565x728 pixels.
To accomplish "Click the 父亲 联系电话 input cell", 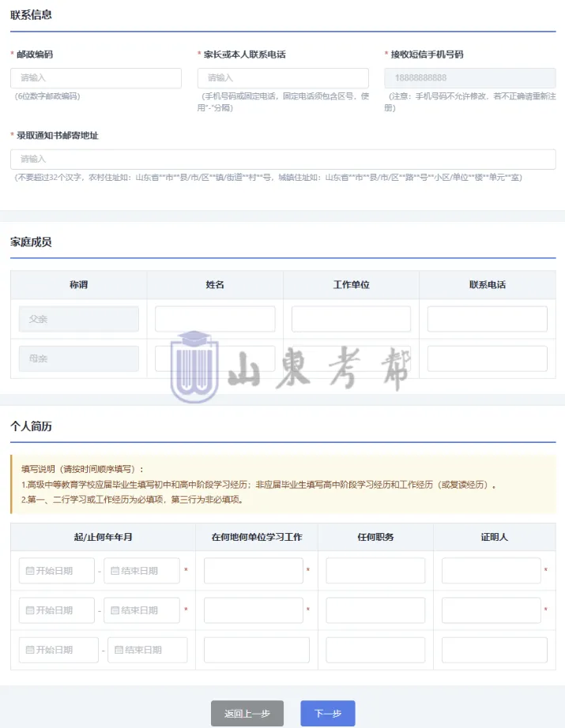I will click(488, 319).
